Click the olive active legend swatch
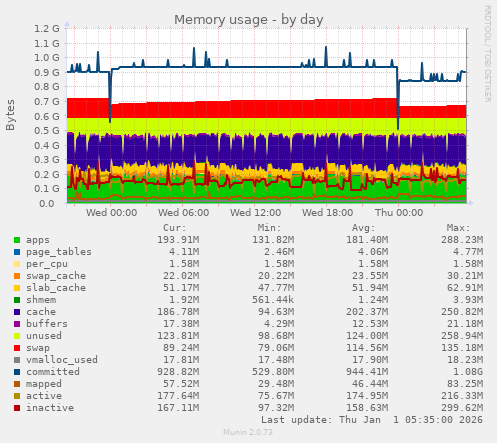 pos(17,396)
